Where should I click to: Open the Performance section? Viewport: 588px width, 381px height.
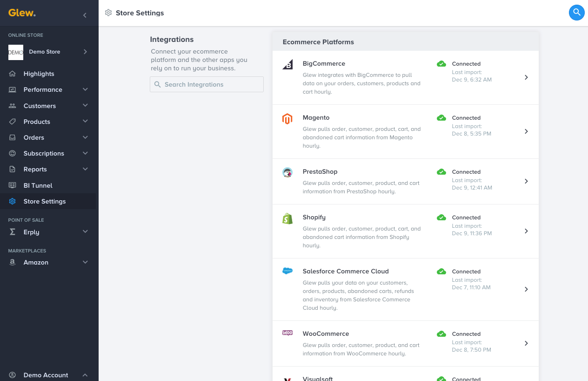[x=43, y=89]
